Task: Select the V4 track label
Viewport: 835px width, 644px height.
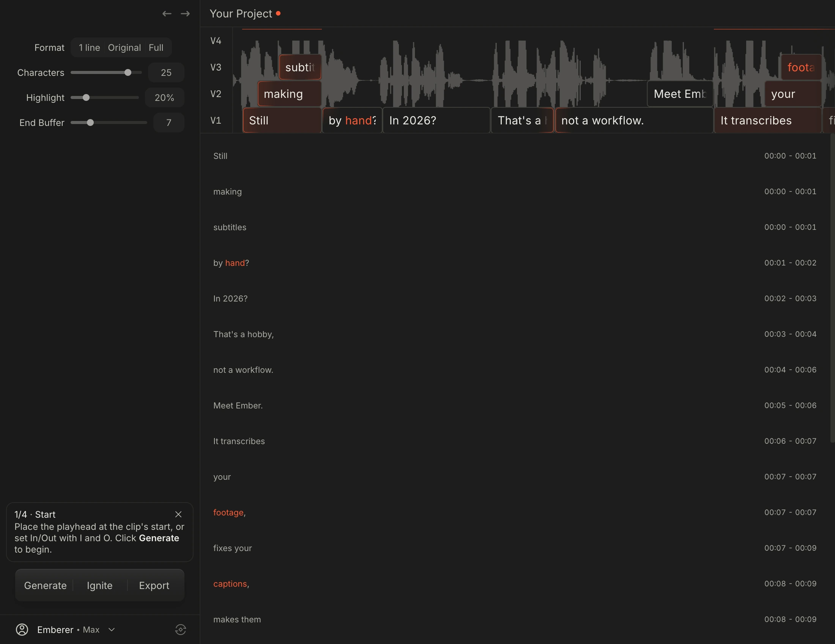Action: (x=216, y=41)
